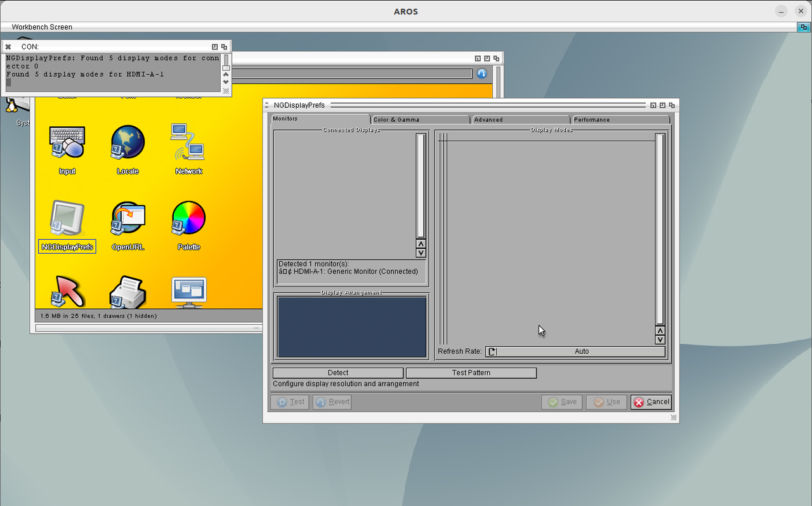The height and width of the screenshot is (506, 812).
Task: Select the NGDisplayPrefs monitor icon
Action: coord(67,219)
